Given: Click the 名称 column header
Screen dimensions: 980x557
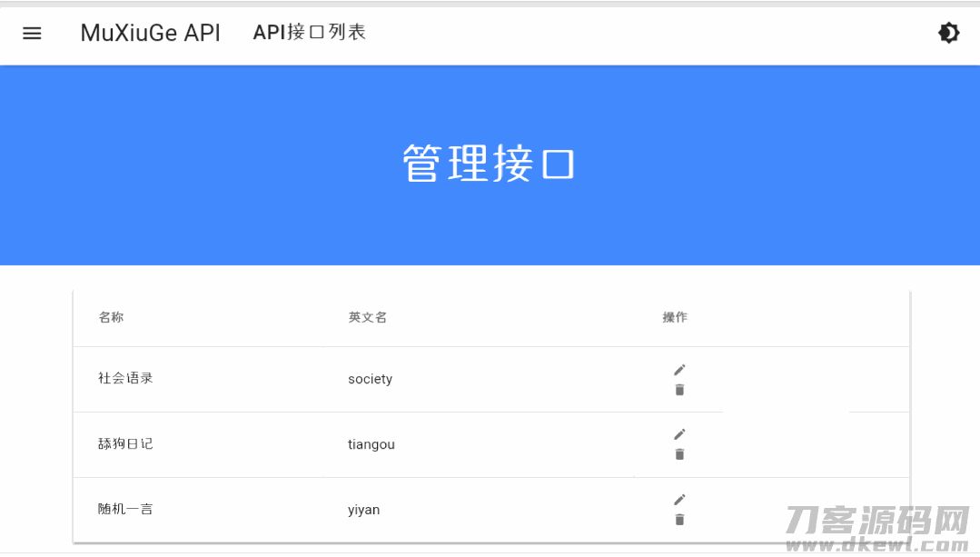Looking at the screenshot, I should pyautogui.click(x=111, y=317).
